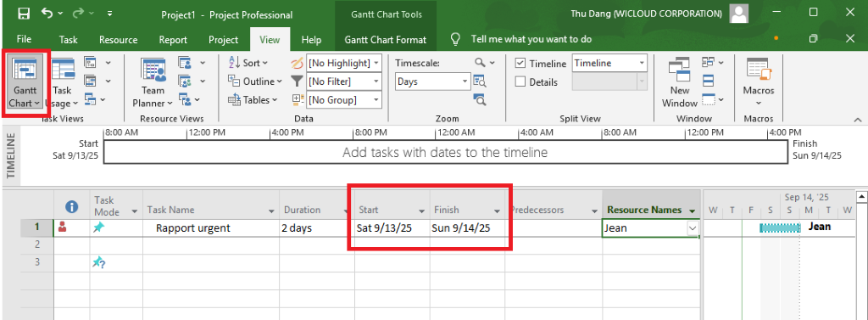Open a New Window
The height and width of the screenshot is (320, 868).
tap(680, 82)
